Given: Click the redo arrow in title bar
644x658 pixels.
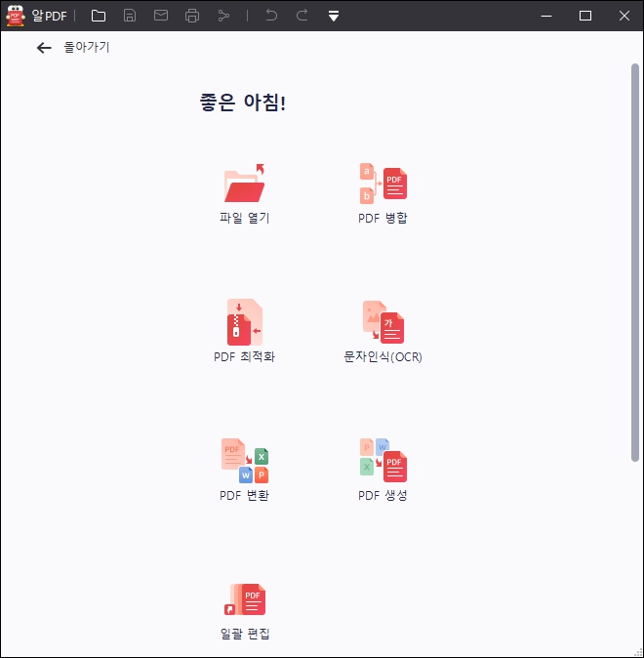Looking at the screenshot, I should point(302,16).
